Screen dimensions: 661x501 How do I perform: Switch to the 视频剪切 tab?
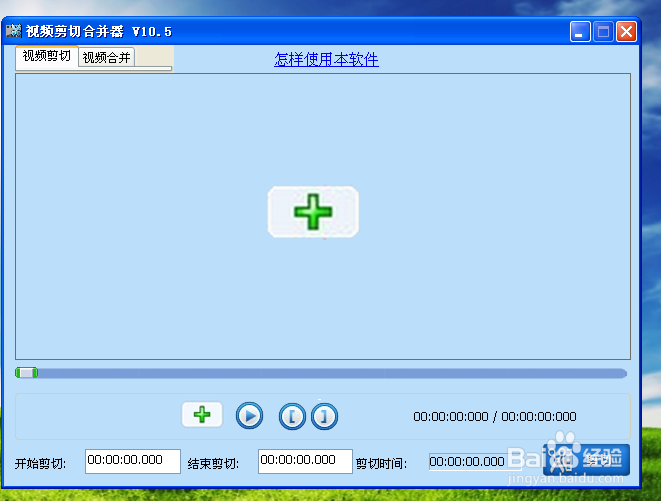pos(47,56)
